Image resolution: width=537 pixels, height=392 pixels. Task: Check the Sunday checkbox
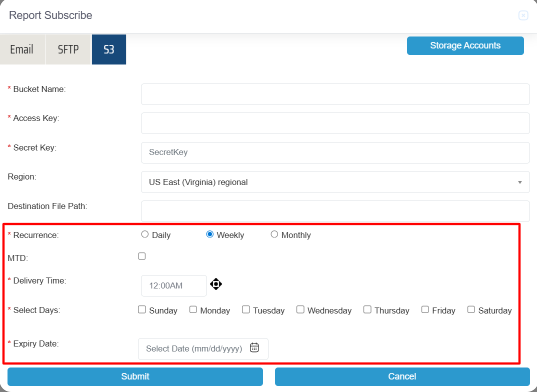pos(142,309)
